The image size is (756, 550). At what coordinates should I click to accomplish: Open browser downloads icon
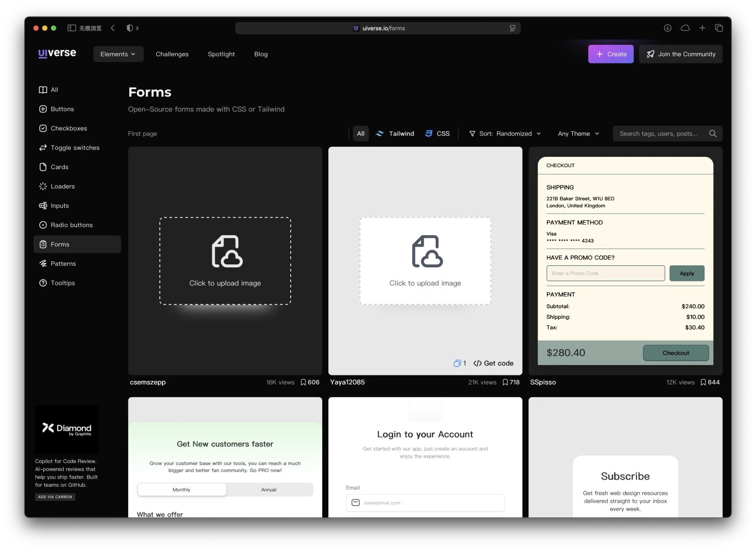667,28
